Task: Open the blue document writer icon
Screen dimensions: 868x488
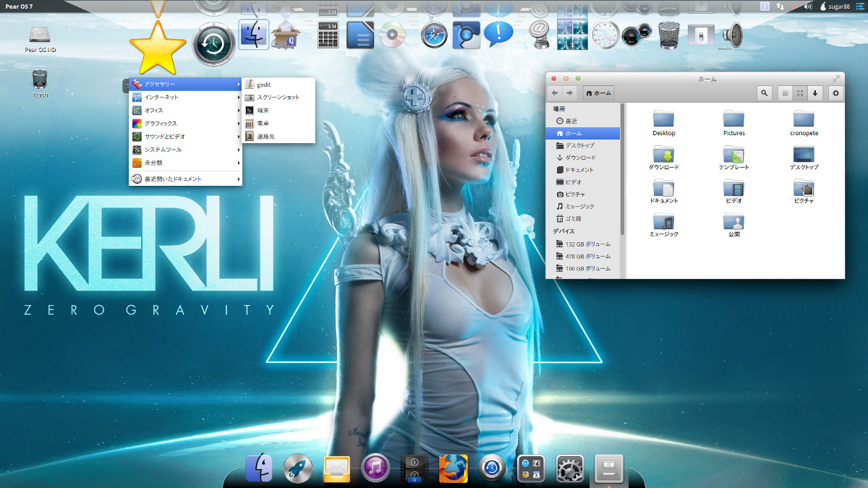Action: coord(360,34)
